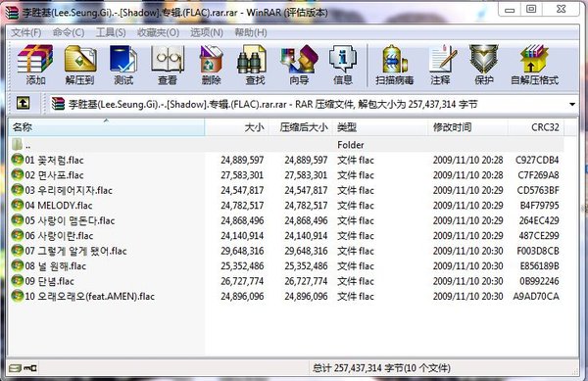Select file 06 사랑이란.flac
Viewport: 588px width, 381px height.
click(59, 236)
